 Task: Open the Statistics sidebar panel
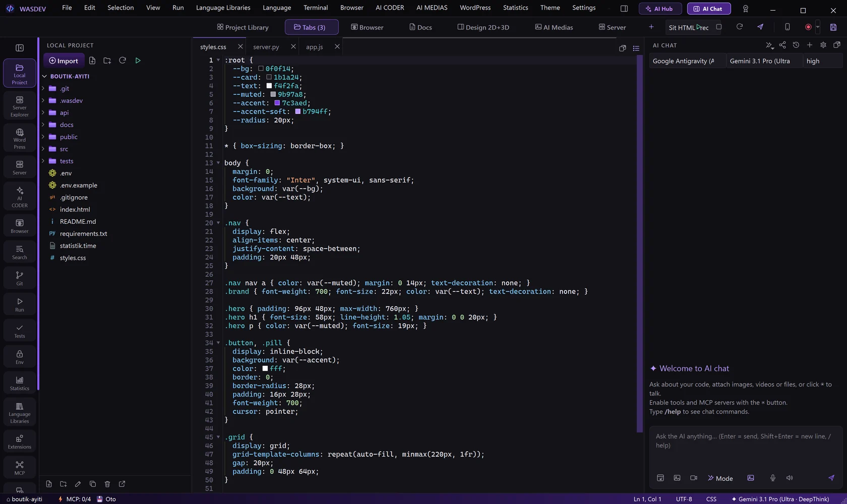point(20,383)
